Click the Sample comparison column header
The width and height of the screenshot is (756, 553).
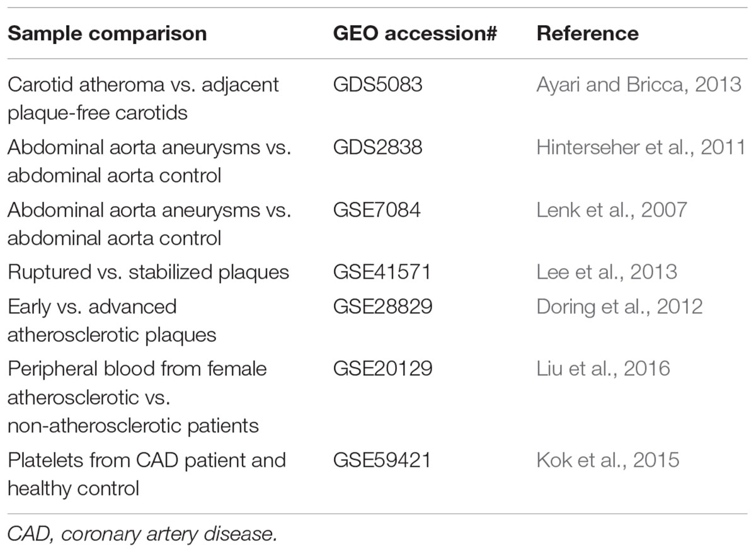(106, 33)
